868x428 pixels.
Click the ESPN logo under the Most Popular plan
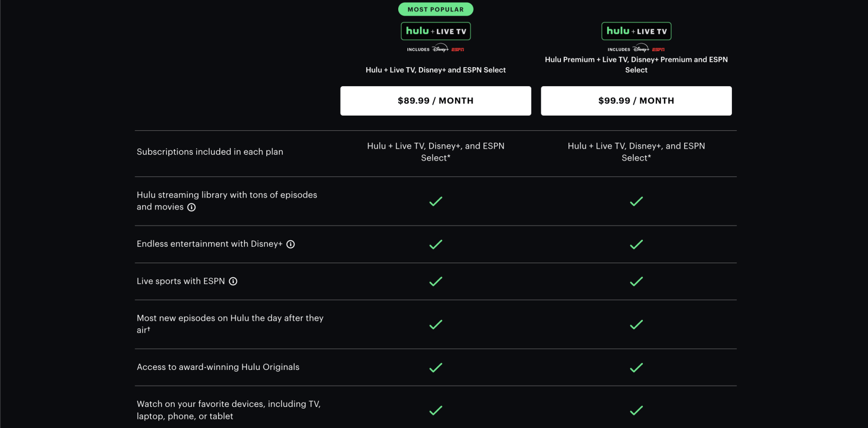click(458, 49)
